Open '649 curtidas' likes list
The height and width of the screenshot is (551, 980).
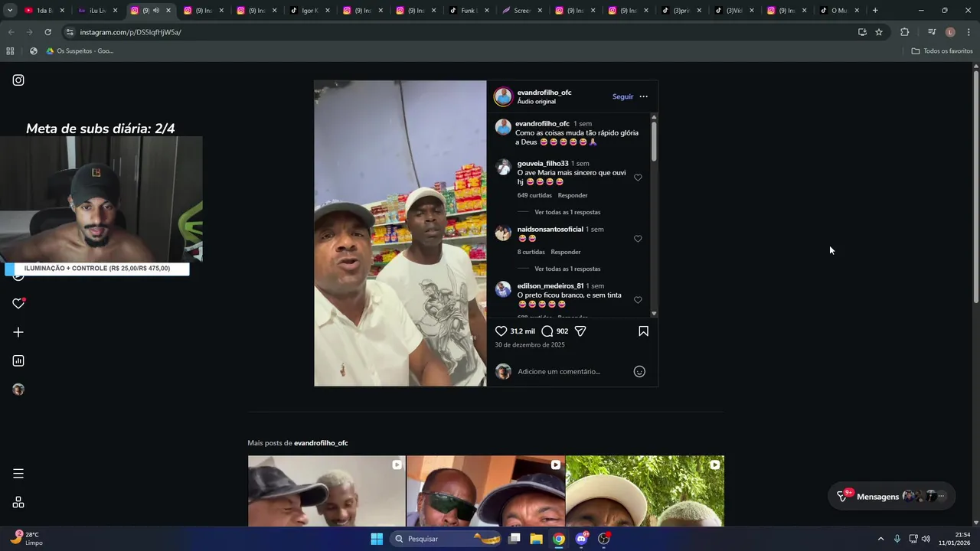point(534,195)
